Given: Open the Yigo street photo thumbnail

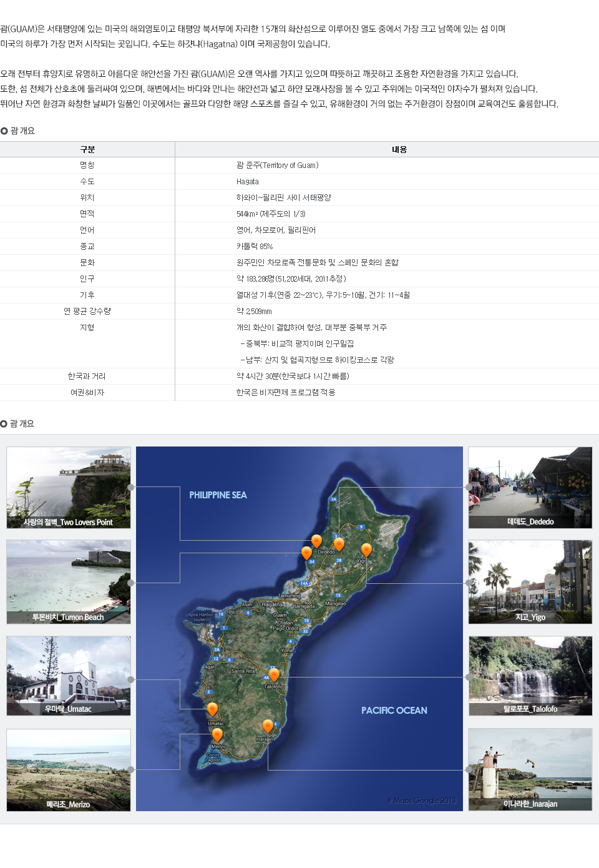Looking at the screenshot, I should click(x=530, y=582).
